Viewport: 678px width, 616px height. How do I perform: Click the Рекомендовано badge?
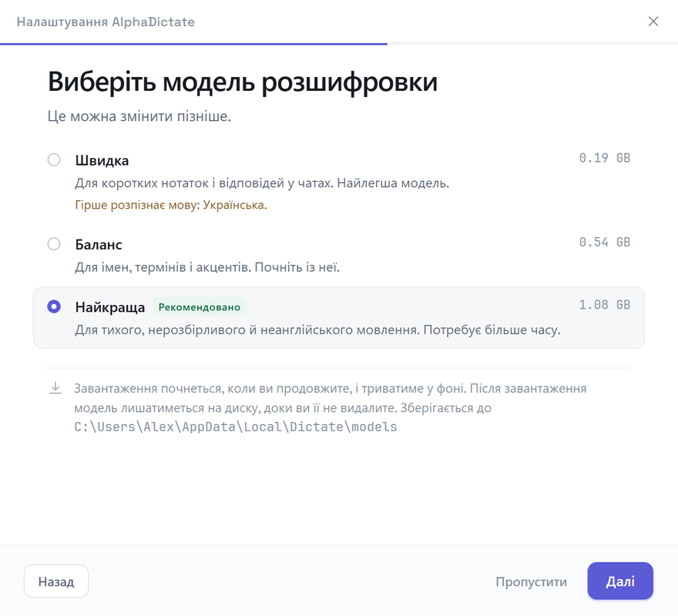click(200, 307)
